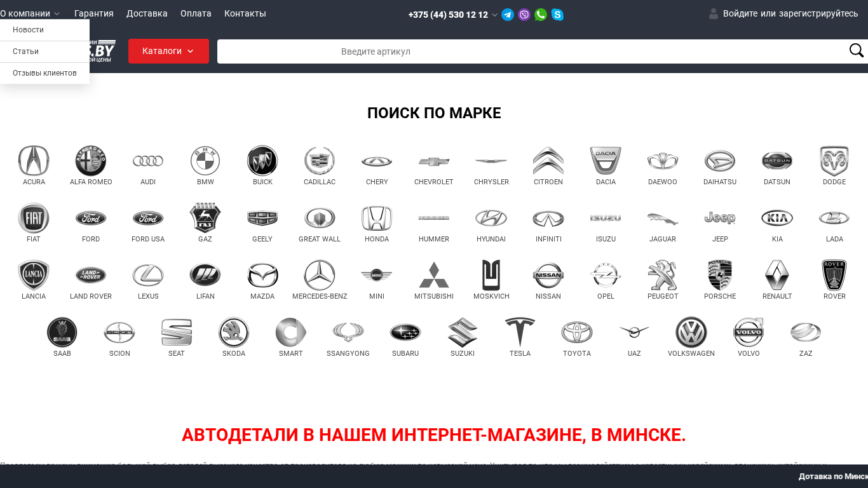Screen dimensions: 868x488
Task: Go to the Оплата page
Action: [x=196, y=13]
